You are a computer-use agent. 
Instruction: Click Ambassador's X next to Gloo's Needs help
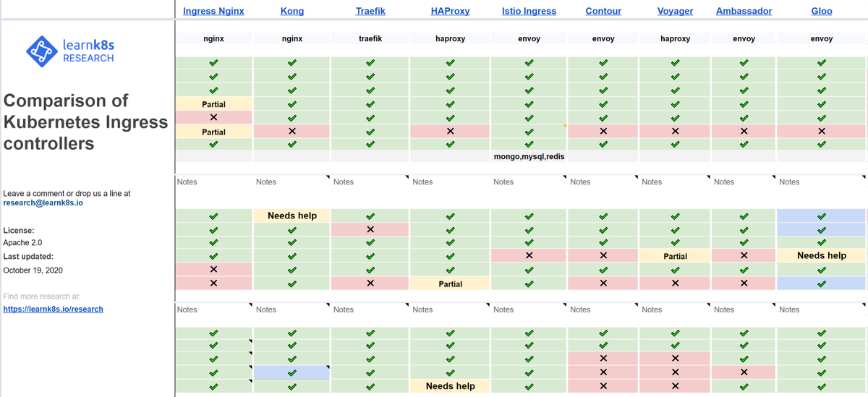(x=744, y=255)
